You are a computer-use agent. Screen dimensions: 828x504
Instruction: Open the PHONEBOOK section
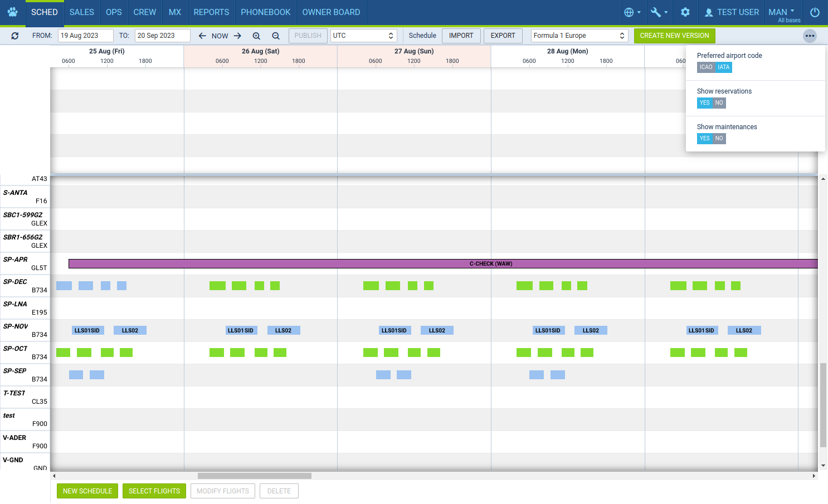pos(265,12)
